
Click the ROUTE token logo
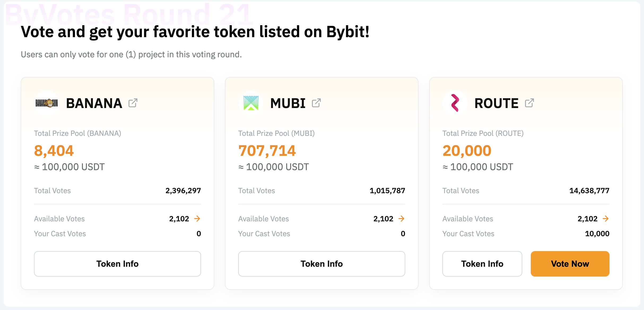click(455, 103)
